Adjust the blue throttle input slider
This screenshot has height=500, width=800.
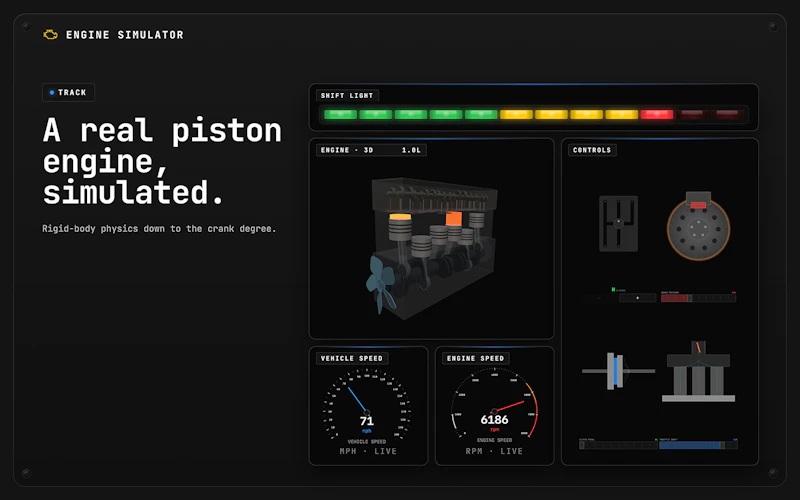[x=698, y=445]
